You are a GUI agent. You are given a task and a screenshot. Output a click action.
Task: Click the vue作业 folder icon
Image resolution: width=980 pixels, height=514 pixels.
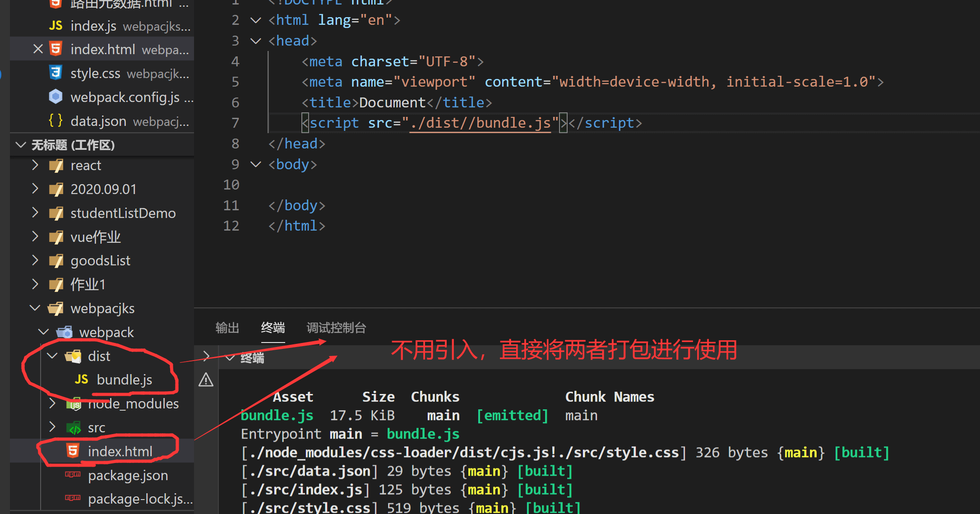point(56,237)
